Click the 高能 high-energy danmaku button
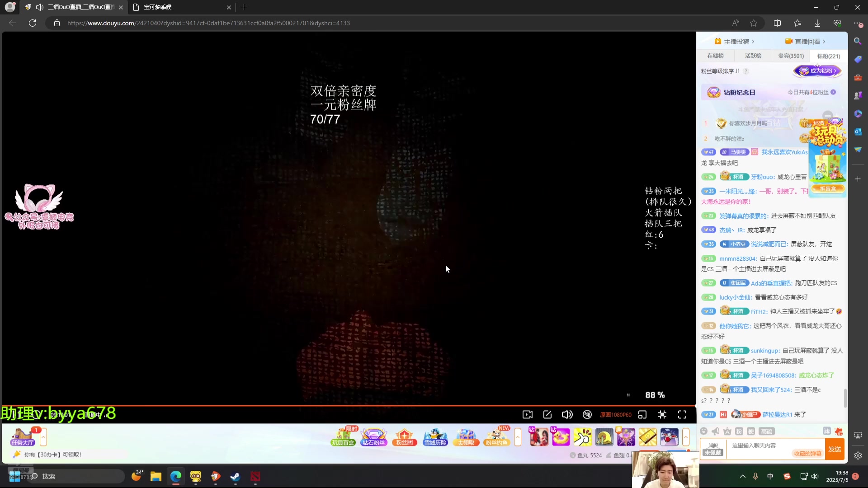 tap(767, 431)
